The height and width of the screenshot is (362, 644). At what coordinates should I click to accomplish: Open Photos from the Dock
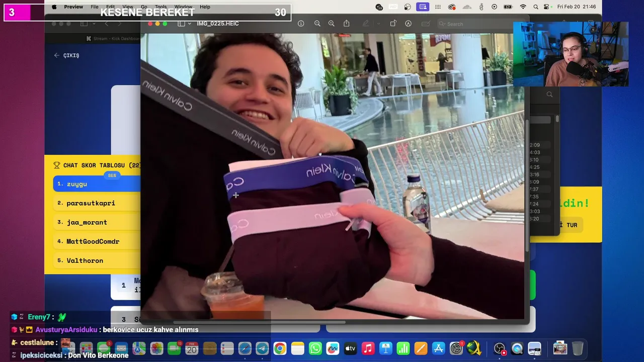click(156, 348)
